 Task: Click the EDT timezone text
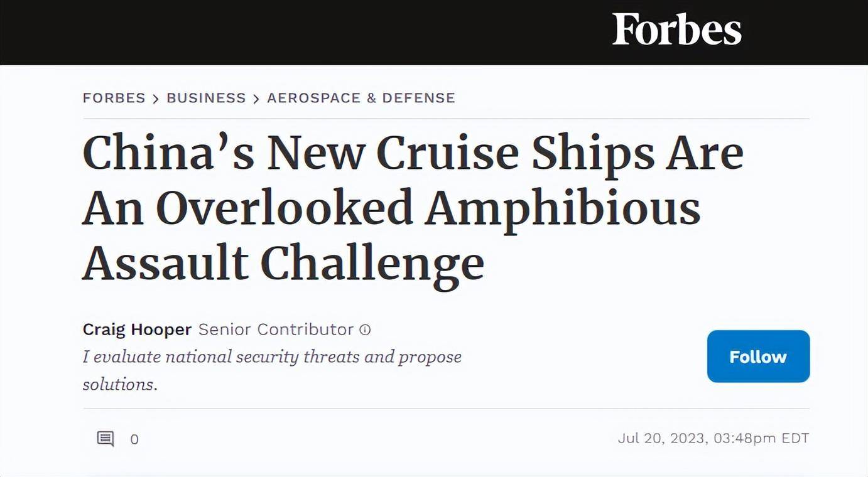pyautogui.click(x=795, y=438)
